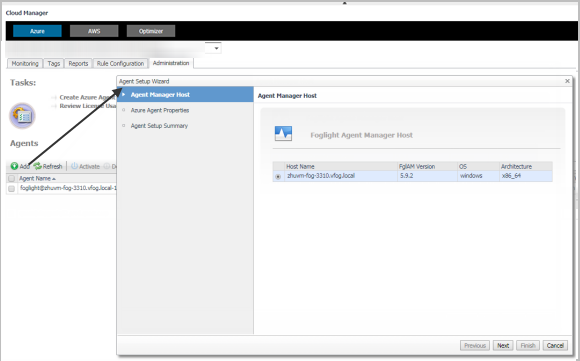Cancel the Agent Setup Wizard
The width and height of the screenshot is (580, 361).
(x=555, y=345)
